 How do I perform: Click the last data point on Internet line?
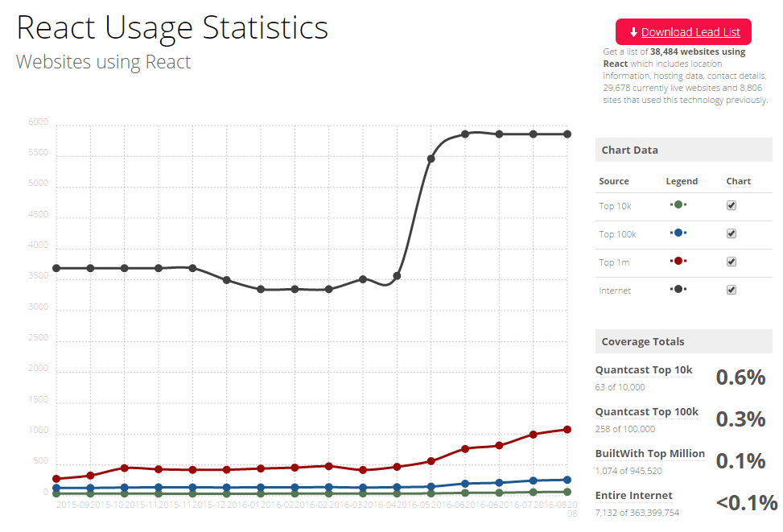[x=567, y=134]
